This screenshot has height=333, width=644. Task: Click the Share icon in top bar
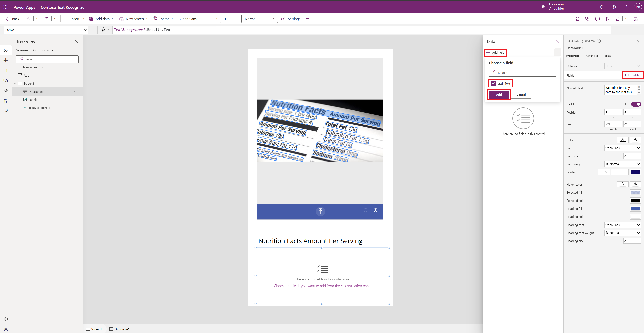577,19
